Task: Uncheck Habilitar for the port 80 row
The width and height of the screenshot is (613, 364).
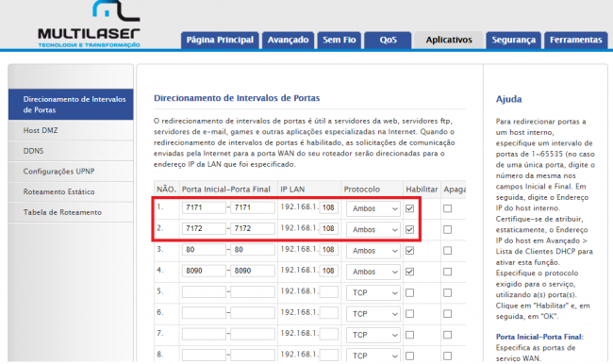Action: point(409,251)
